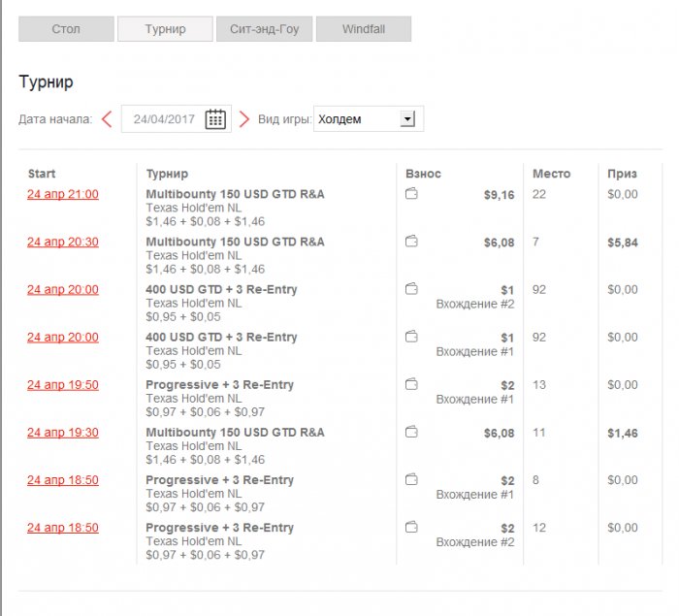
Task: Switch to the Сит-энд-Гоу tab
Action: pos(264,29)
